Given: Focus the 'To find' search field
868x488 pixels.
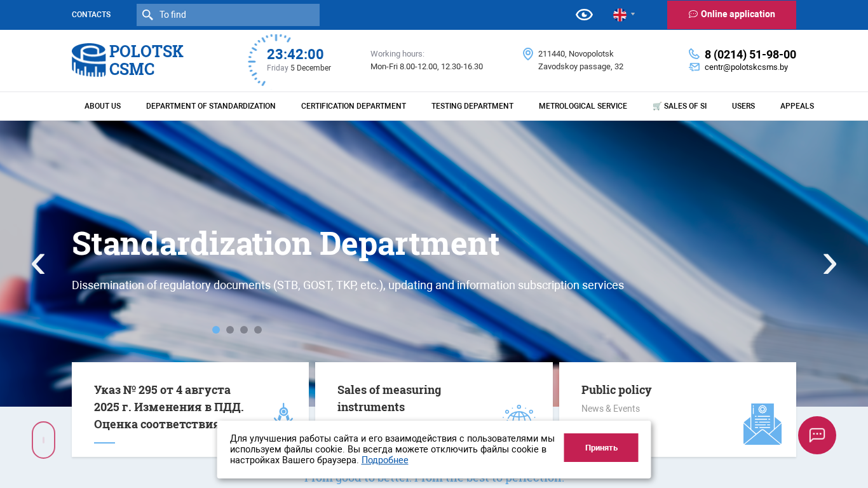Looking at the screenshot, I should 228,15.
